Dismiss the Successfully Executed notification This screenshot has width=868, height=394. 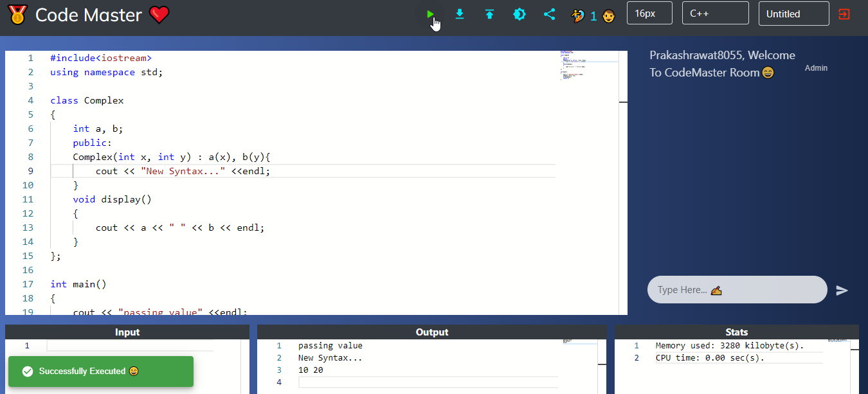[x=101, y=372]
